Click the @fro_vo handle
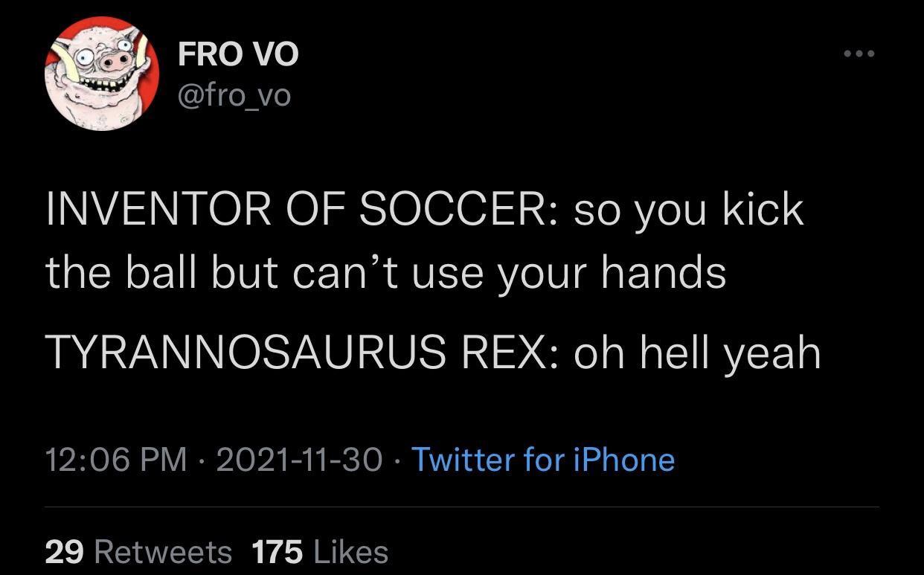Viewport: 924px width, 575px height. pyautogui.click(x=234, y=94)
